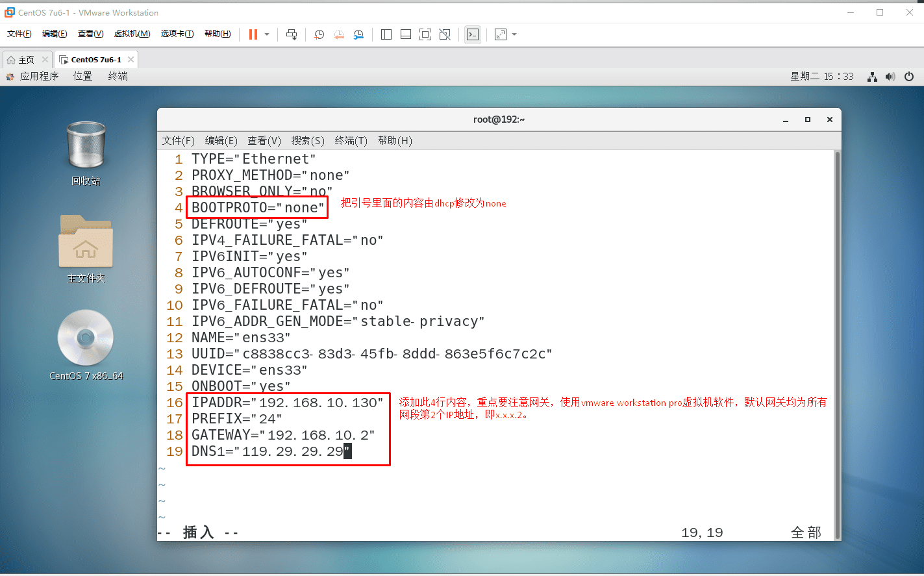Open terminal 编辑(E) menu
Image resolution: width=924 pixels, height=576 pixels.
221,141
